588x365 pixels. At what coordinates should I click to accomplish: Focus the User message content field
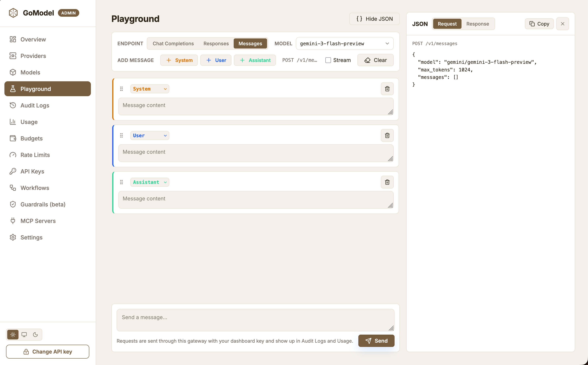pyautogui.click(x=256, y=153)
